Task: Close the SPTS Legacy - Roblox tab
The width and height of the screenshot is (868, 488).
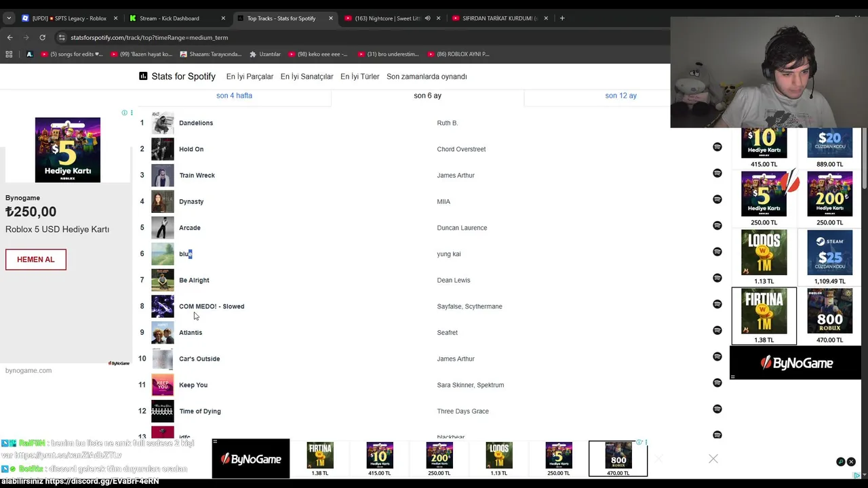Action: [x=116, y=18]
